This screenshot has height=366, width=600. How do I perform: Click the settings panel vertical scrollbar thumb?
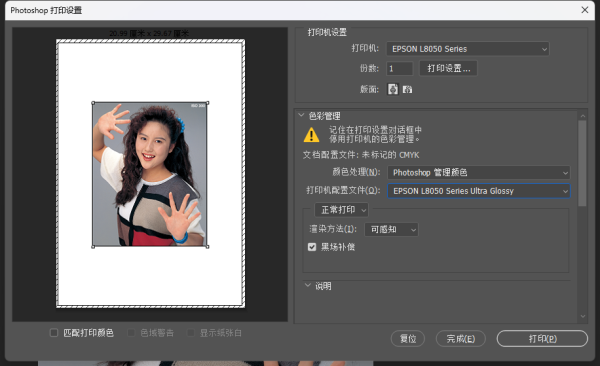tap(582, 163)
